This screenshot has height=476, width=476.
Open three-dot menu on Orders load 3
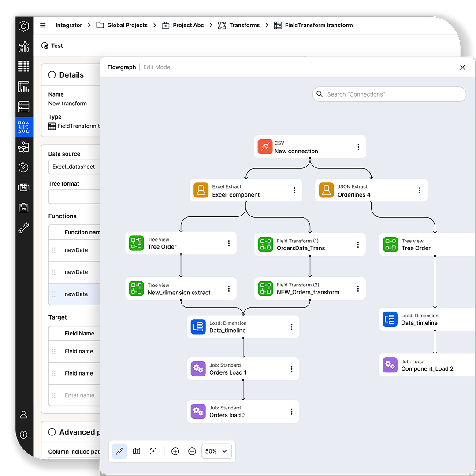[x=291, y=411]
